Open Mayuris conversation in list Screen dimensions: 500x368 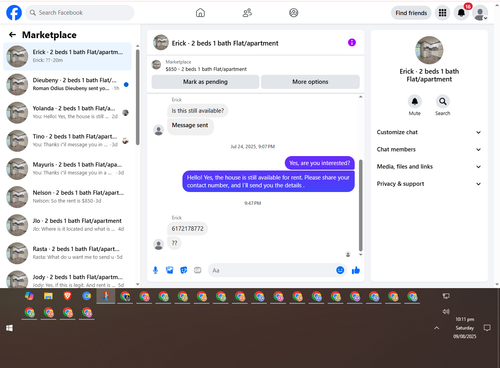(67, 169)
